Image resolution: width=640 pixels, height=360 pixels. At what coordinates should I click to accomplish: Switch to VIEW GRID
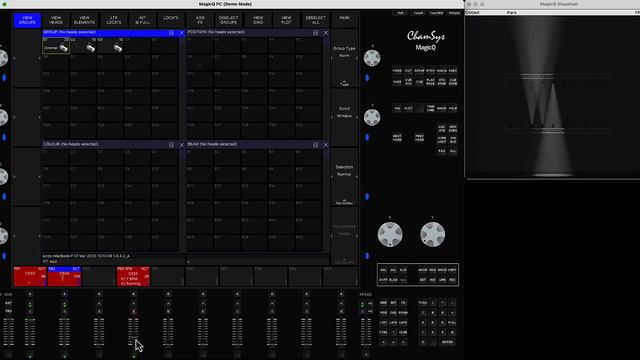coord(258,20)
